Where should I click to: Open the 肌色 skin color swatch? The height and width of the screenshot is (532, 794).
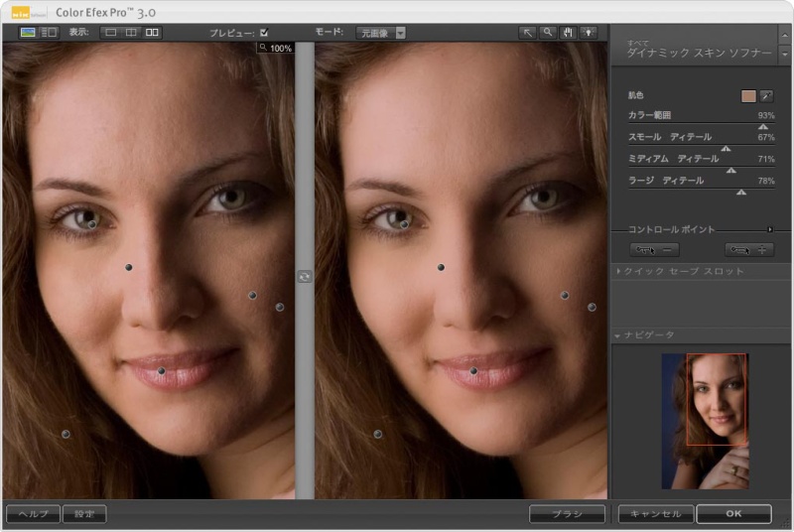coord(748,95)
